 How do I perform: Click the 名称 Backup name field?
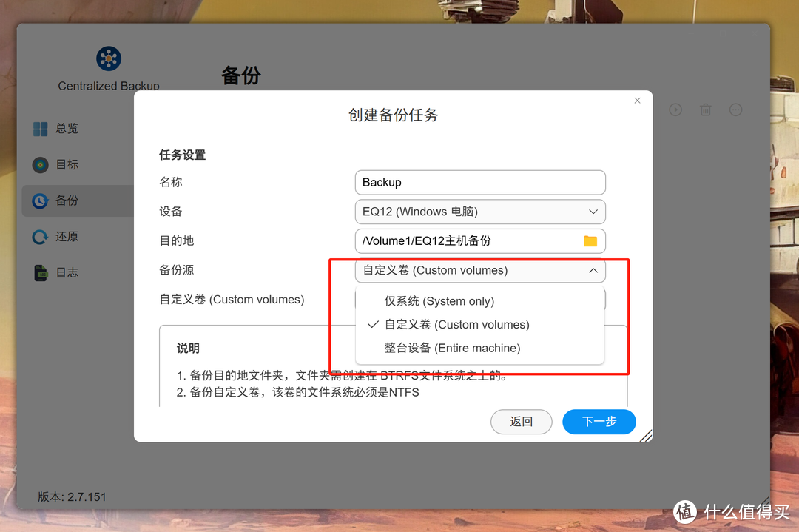click(x=480, y=183)
